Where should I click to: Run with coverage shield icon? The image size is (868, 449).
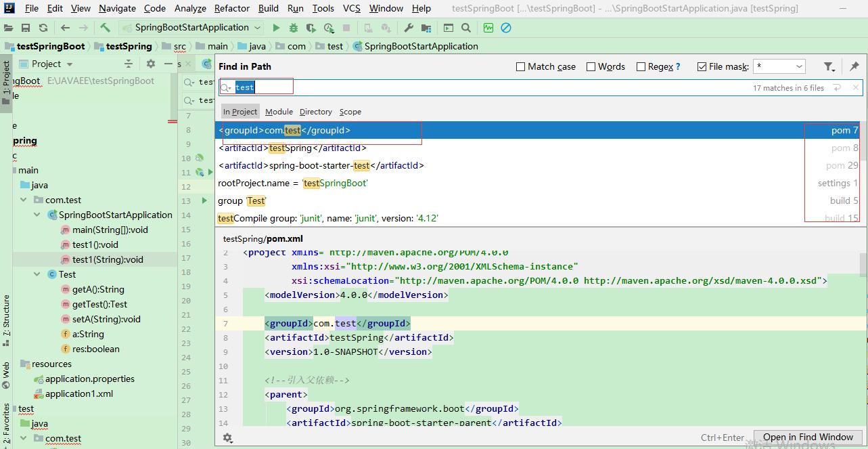tap(311, 28)
